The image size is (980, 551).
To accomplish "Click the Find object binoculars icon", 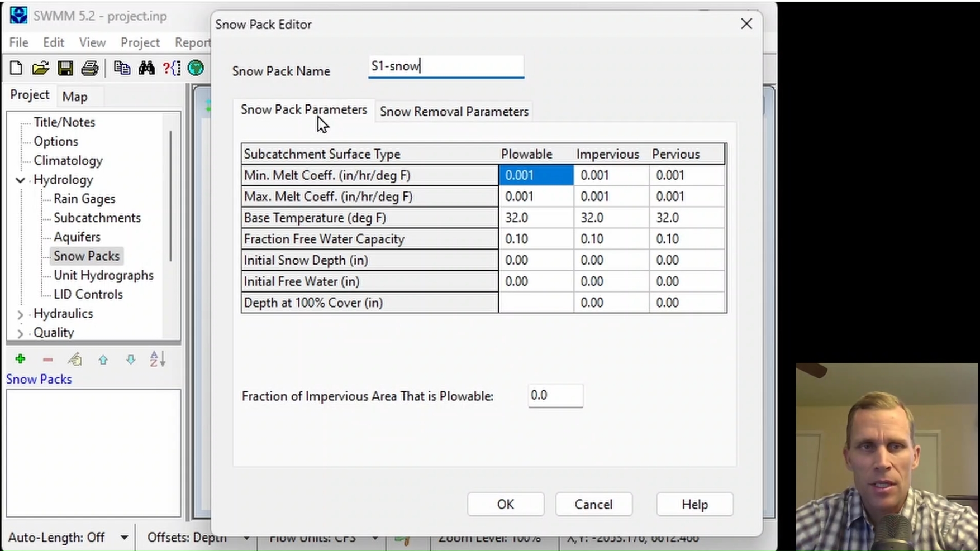I will tap(146, 68).
